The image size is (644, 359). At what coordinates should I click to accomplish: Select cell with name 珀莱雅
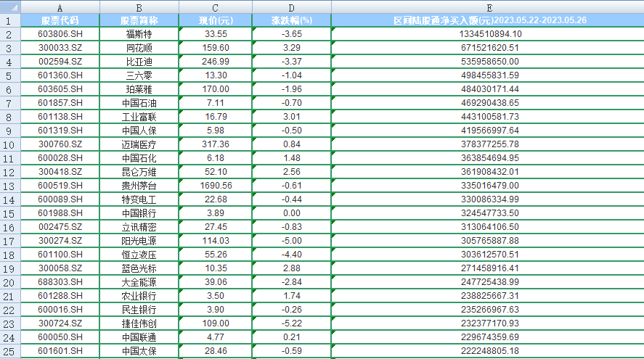(139, 89)
